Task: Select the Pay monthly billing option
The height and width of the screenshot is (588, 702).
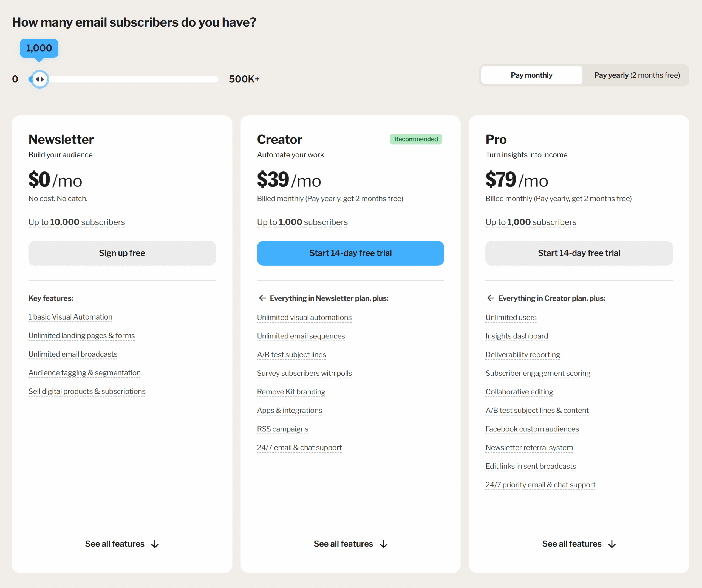Action: (x=531, y=75)
